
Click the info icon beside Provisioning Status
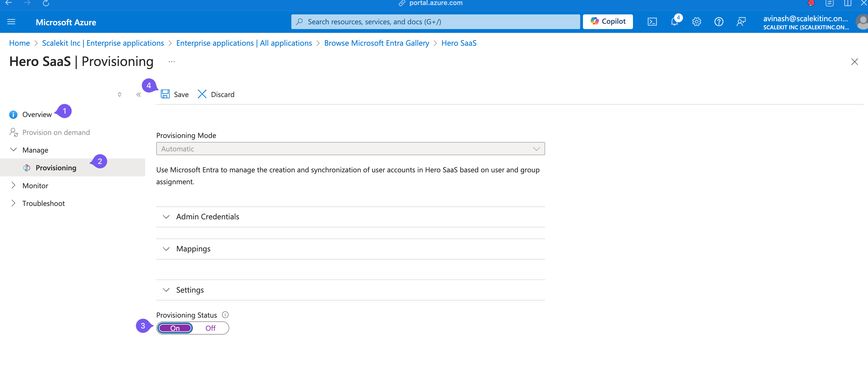(225, 315)
